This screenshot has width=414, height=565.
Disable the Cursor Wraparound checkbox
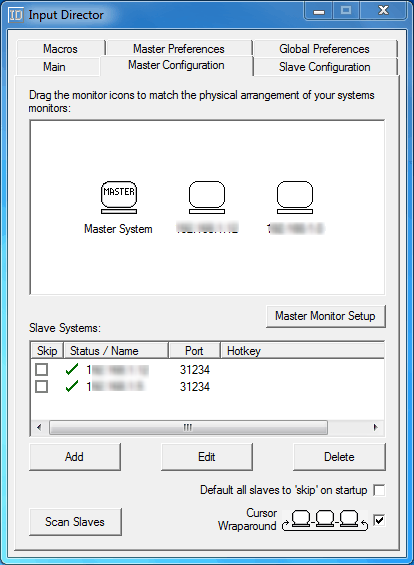pos(379,520)
